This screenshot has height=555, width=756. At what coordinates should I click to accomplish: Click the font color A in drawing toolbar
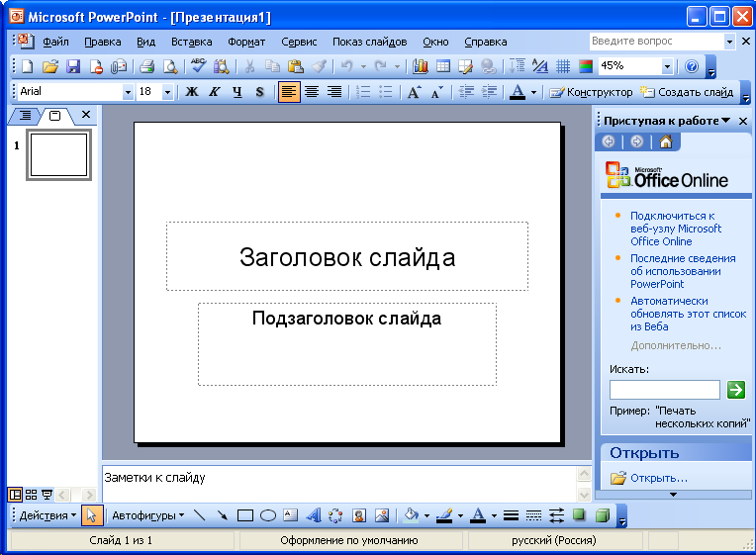[478, 515]
